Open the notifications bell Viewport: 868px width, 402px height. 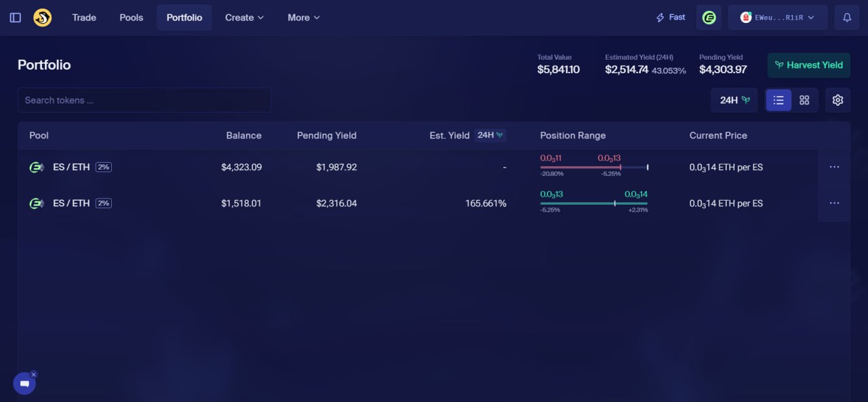tap(846, 18)
